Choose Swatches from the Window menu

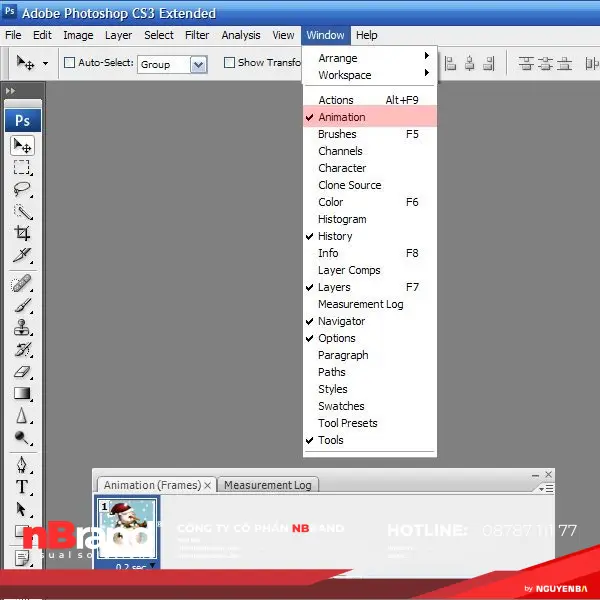[x=370, y=406]
